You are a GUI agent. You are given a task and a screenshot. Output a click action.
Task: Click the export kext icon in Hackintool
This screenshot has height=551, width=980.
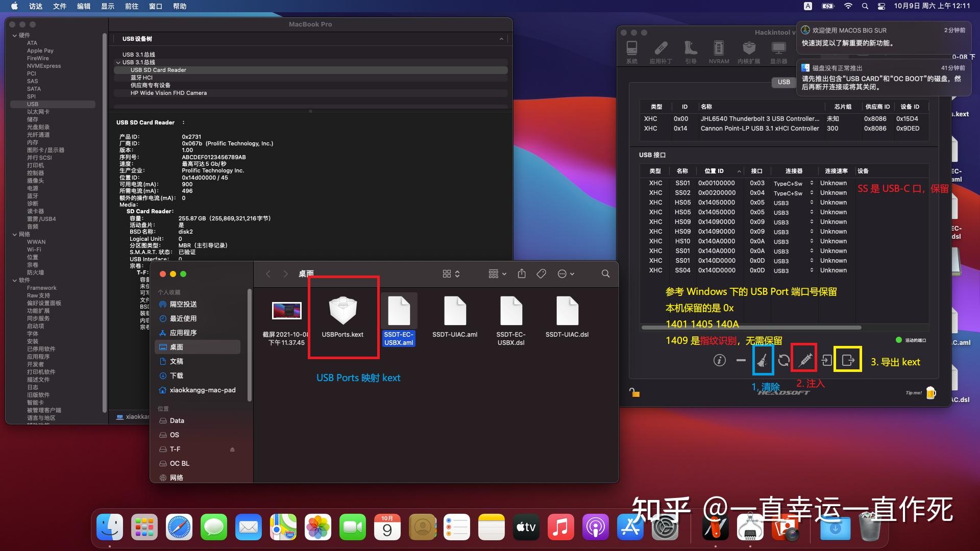click(848, 361)
